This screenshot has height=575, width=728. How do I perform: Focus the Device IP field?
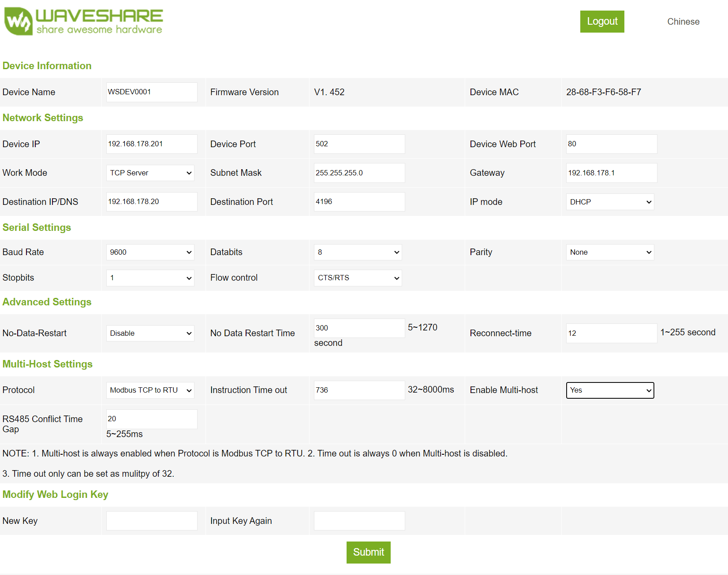[151, 144]
